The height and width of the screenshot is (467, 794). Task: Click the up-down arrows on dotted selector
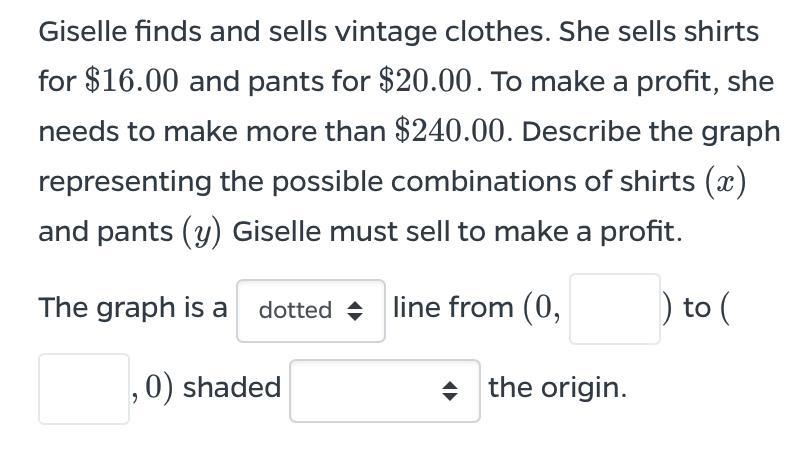(x=355, y=310)
